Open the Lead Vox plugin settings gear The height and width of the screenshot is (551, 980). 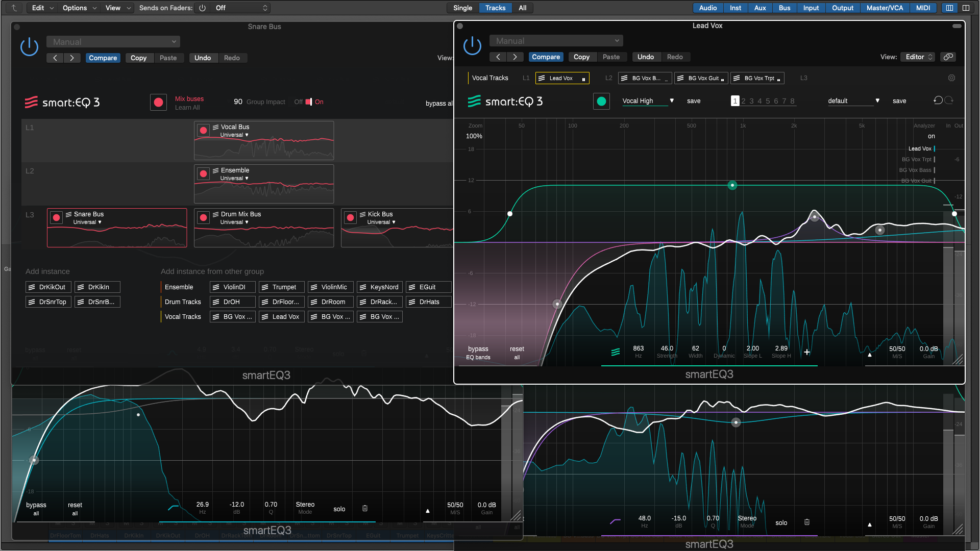tap(951, 78)
